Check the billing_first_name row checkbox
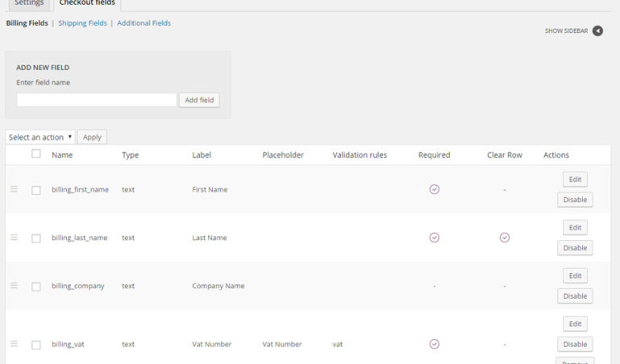This screenshot has height=364, width=620. [36, 190]
